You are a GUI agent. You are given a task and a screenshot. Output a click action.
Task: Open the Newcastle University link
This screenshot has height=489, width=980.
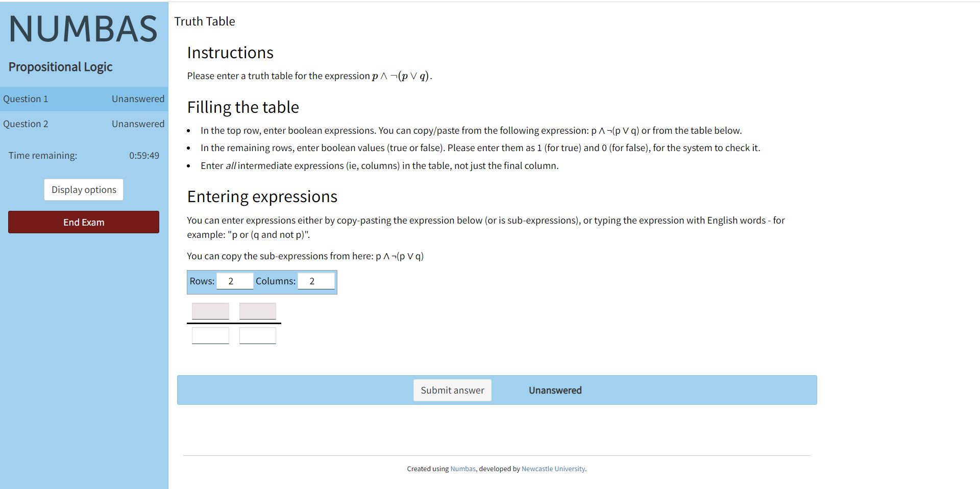pyautogui.click(x=553, y=469)
